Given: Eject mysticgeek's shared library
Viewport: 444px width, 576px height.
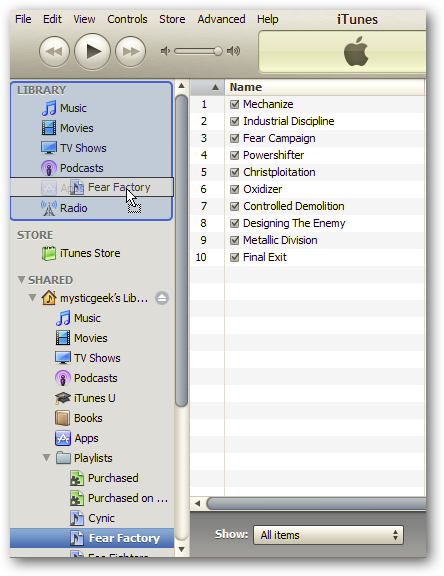Looking at the screenshot, I should tap(162, 298).
